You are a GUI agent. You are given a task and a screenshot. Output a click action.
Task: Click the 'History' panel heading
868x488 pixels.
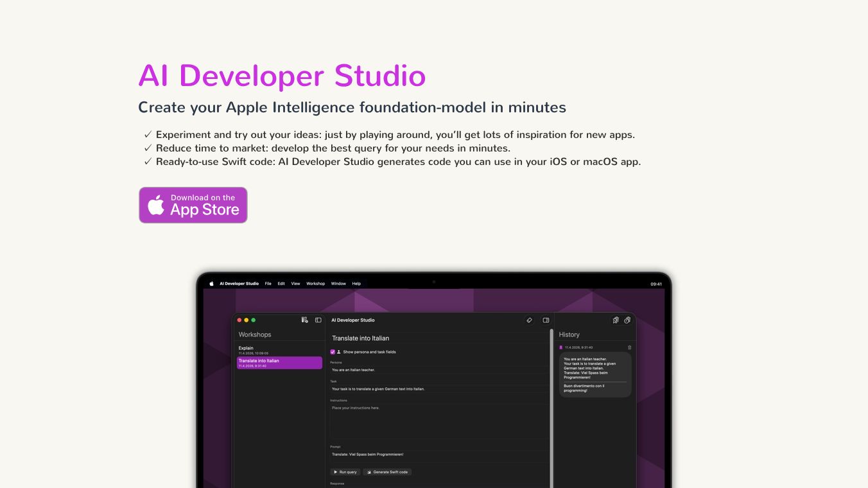[569, 335]
